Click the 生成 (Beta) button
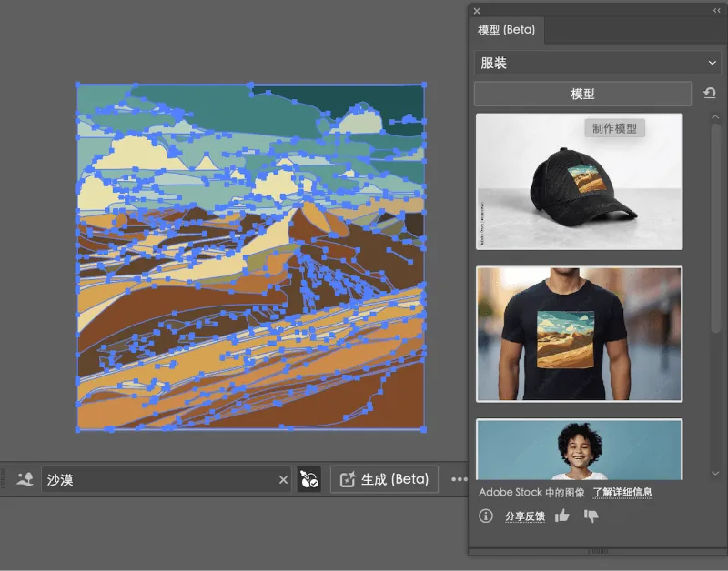Viewport: 728px width, 571px height. [384, 477]
